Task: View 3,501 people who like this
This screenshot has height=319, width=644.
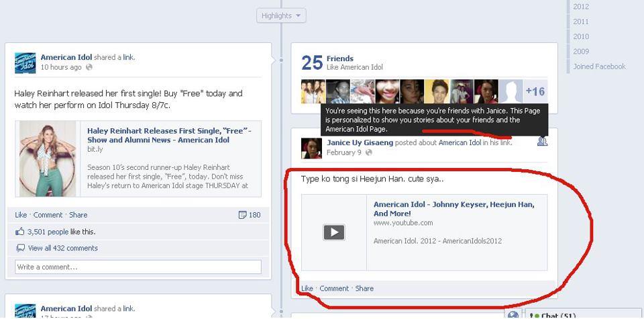Action: click(48, 232)
